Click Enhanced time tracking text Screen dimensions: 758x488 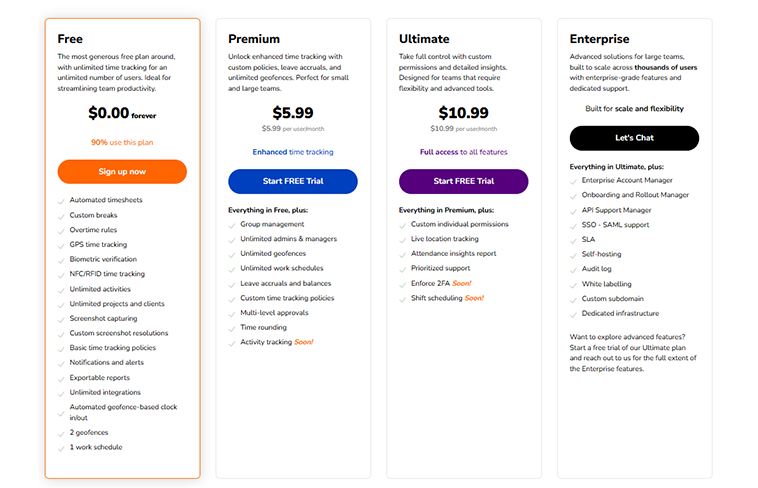[293, 152]
